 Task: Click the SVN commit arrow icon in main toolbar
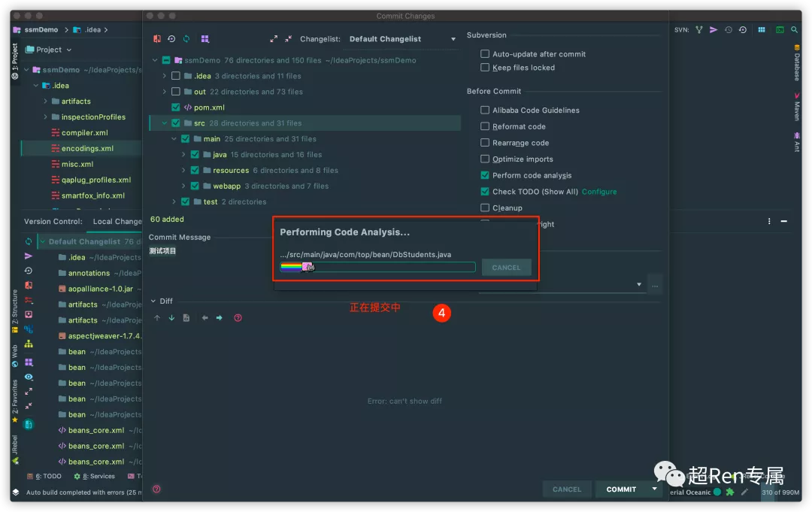click(x=714, y=29)
